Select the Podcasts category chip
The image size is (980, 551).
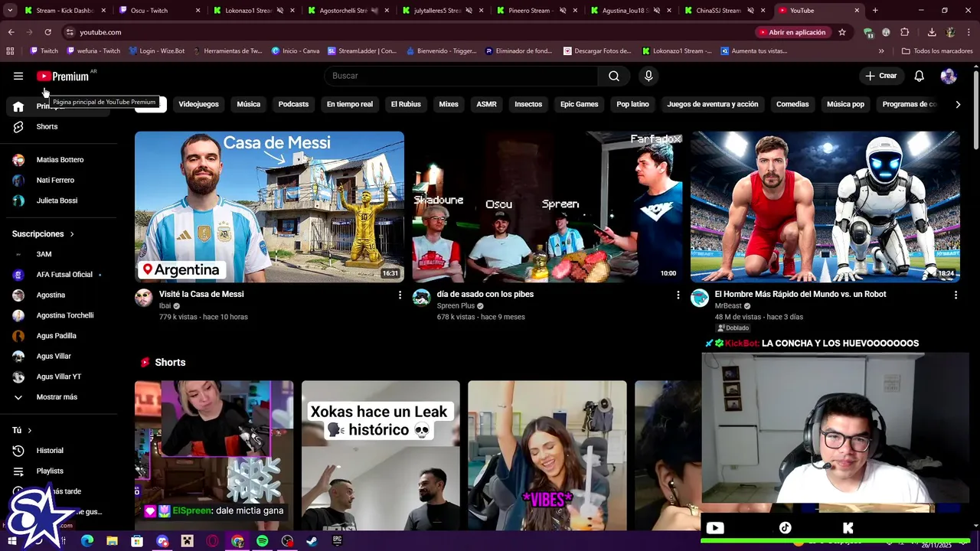pyautogui.click(x=293, y=104)
